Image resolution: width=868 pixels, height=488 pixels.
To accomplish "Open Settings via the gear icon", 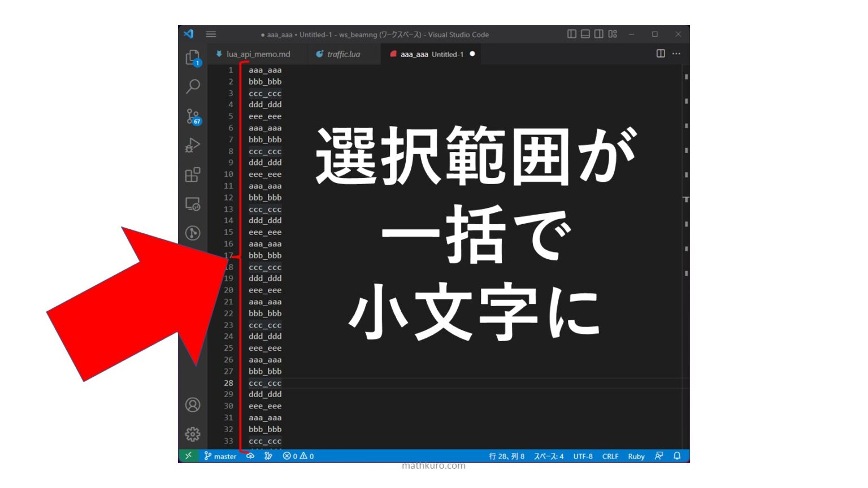I will pyautogui.click(x=193, y=434).
